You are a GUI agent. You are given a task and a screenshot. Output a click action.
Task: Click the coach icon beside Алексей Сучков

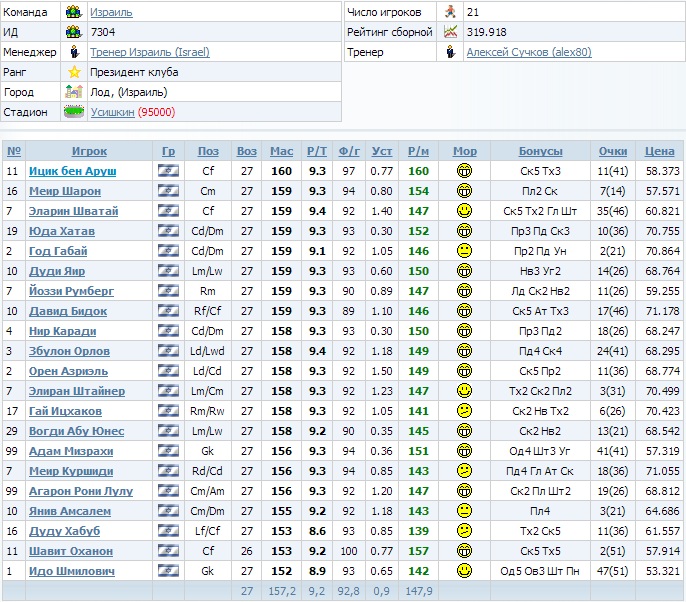pyautogui.click(x=450, y=52)
